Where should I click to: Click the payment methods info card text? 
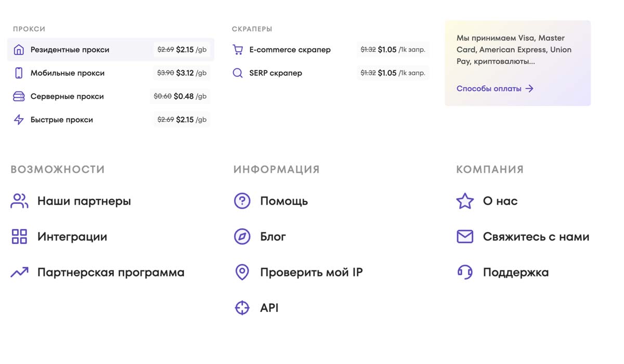(514, 50)
